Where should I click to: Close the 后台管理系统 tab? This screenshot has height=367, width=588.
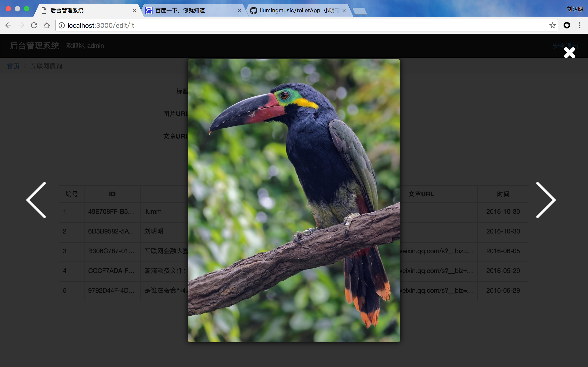[x=134, y=11]
